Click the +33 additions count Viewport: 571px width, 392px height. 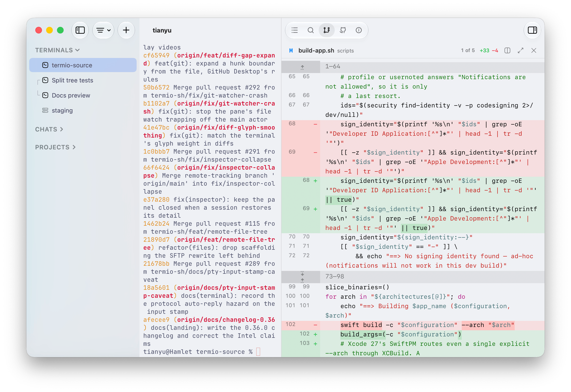tap(485, 50)
